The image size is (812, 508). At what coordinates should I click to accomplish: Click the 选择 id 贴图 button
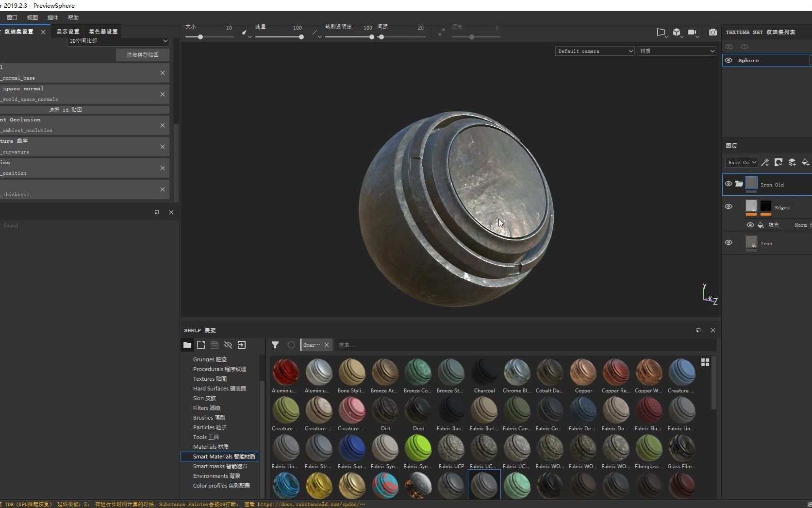click(66, 110)
